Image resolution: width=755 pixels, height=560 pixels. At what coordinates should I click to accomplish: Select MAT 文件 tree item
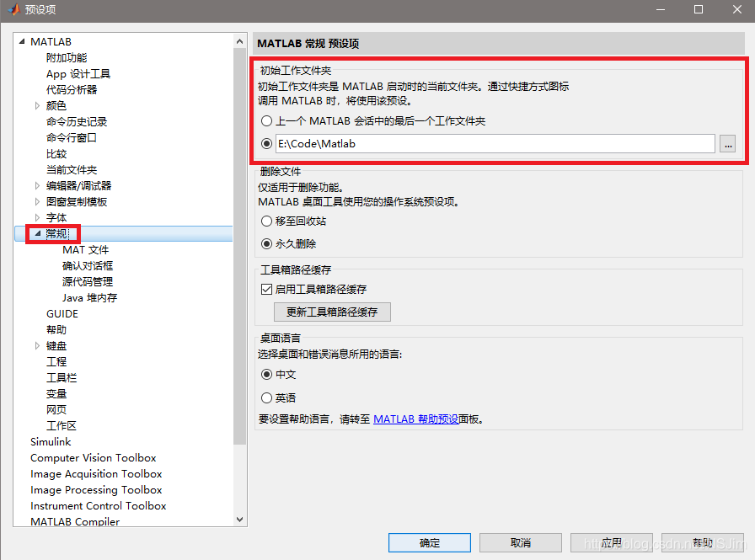click(86, 250)
